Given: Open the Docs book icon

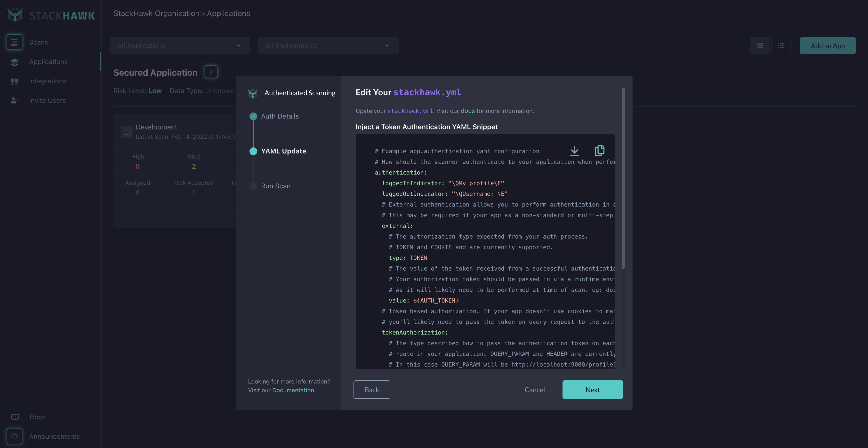Looking at the screenshot, I should (15, 417).
